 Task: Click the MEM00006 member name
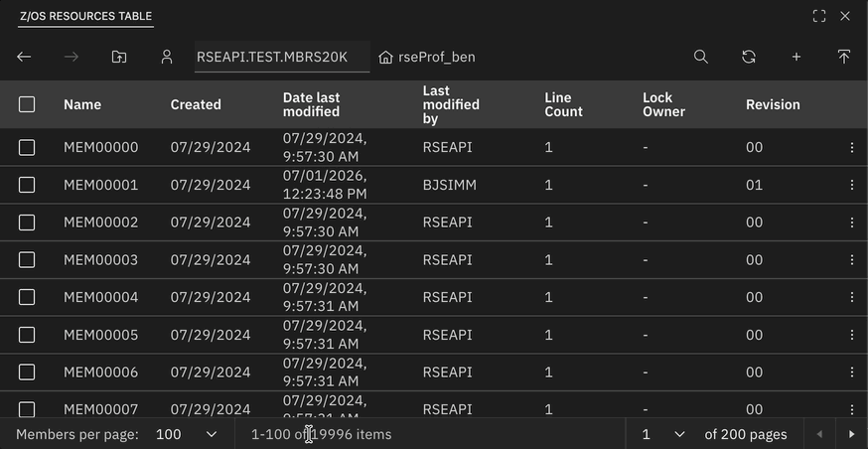pyautogui.click(x=100, y=373)
